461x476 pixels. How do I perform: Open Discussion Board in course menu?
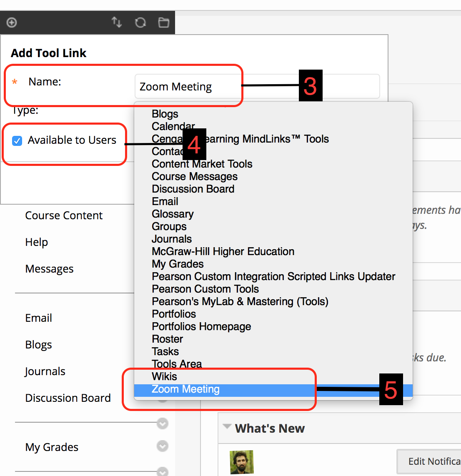pyautogui.click(x=68, y=398)
